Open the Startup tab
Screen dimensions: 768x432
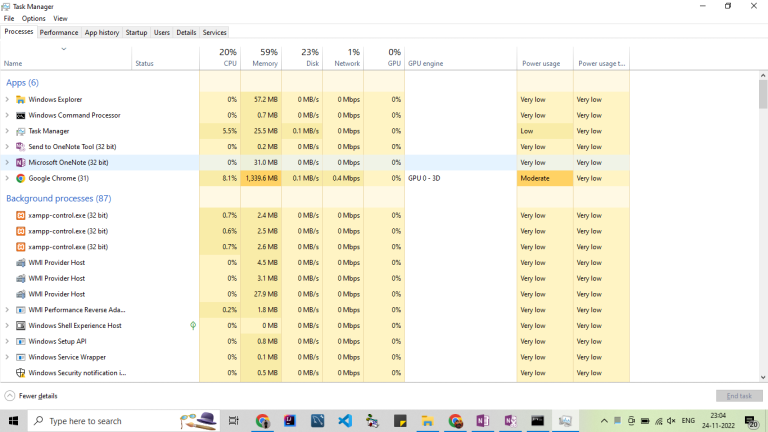pyautogui.click(x=136, y=32)
